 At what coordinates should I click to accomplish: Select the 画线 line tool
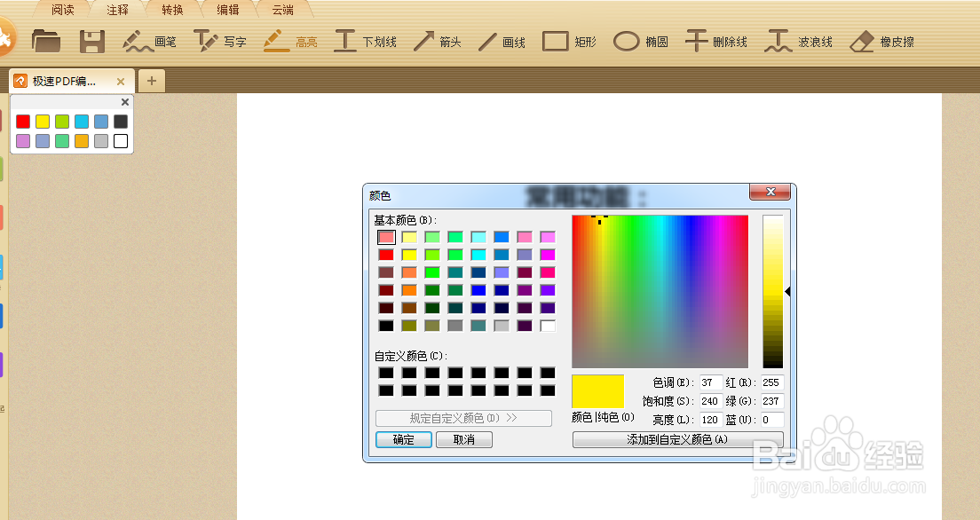502,42
